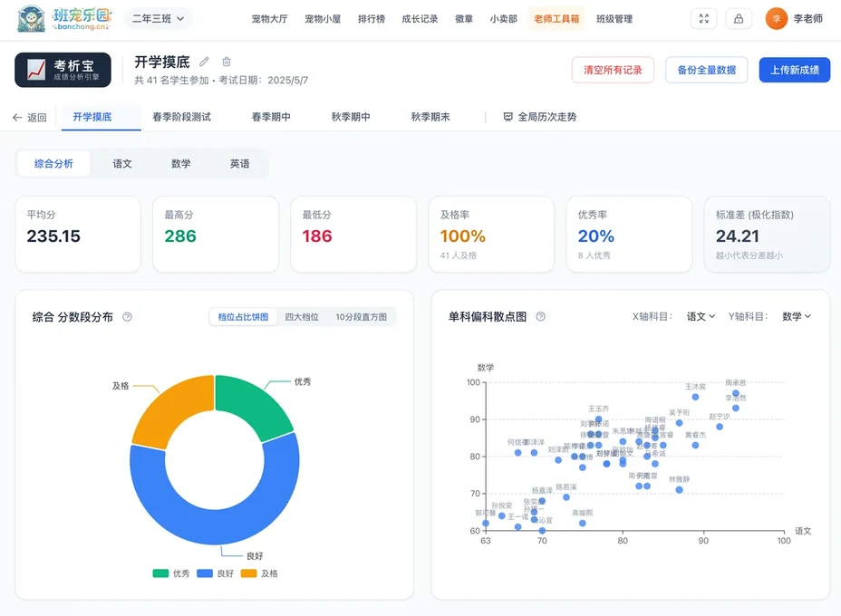This screenshot has height=616, width=841.
Task: Switch to 秋季期中 exam tab
Action: coord(351,117)
